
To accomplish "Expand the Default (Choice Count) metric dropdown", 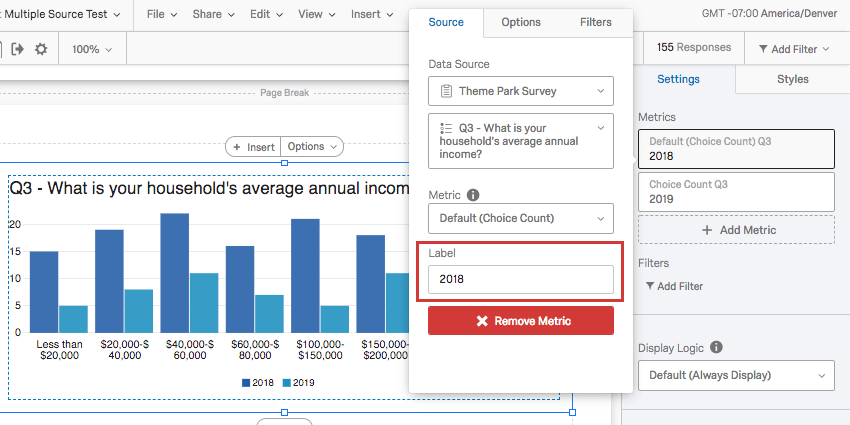I will [521, 218].
